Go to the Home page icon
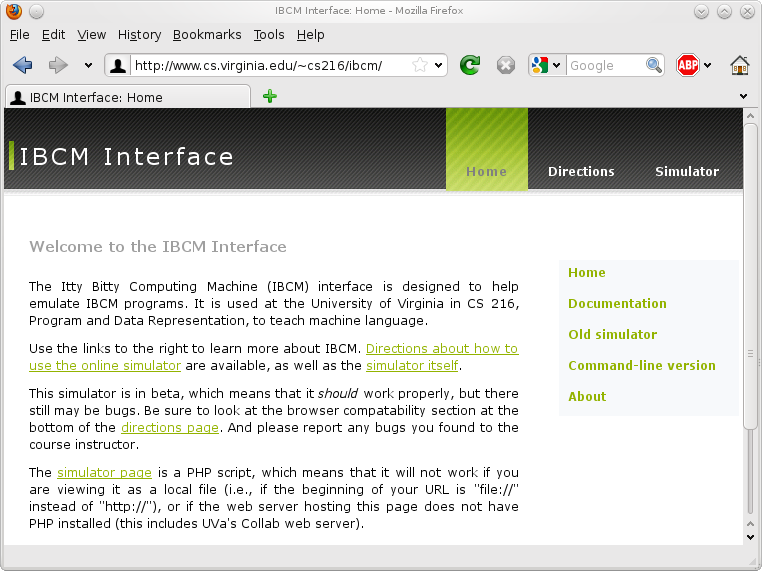The image size is (762, 571). tap(740, 65)
